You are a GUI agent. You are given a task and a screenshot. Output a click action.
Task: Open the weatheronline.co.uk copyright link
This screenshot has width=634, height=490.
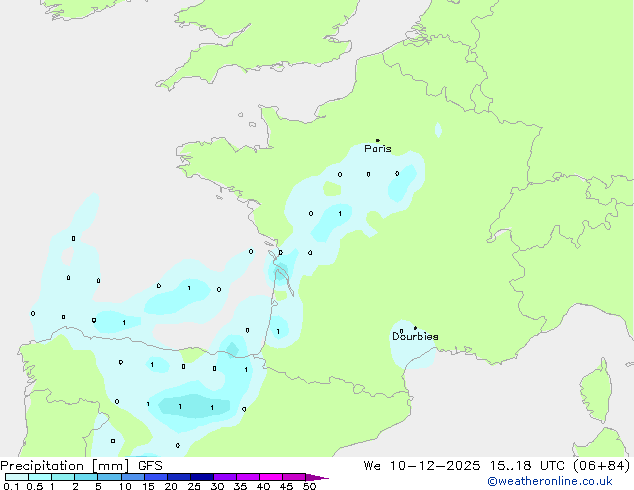[x=550, y=481]
